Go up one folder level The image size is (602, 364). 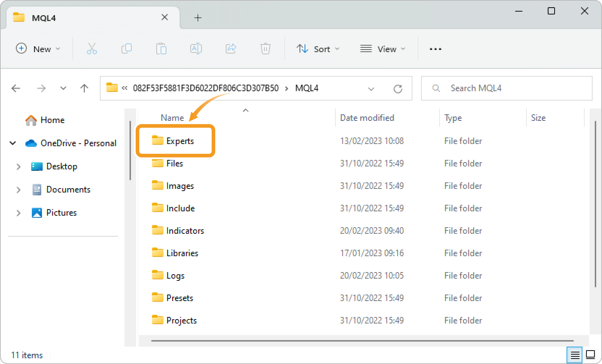[x=84, y=88]
